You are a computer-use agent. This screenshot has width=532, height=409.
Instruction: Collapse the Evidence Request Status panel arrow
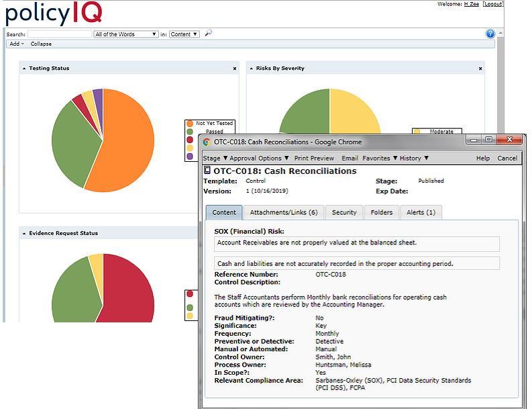(24, 233)
